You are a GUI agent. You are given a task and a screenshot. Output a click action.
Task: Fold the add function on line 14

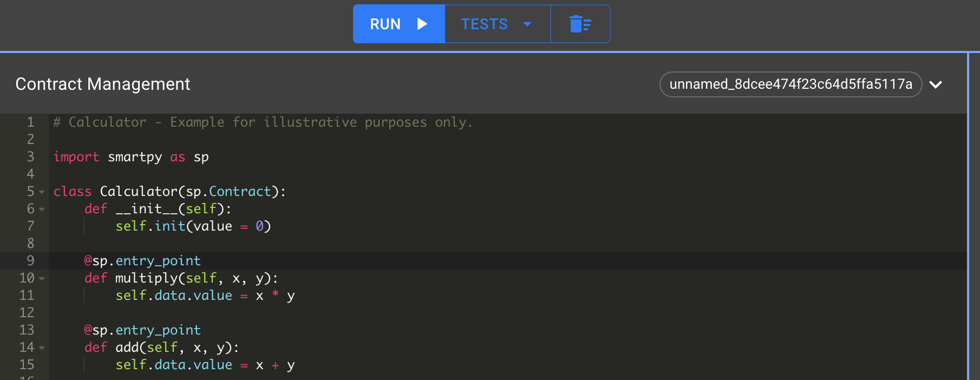point(42,348)
